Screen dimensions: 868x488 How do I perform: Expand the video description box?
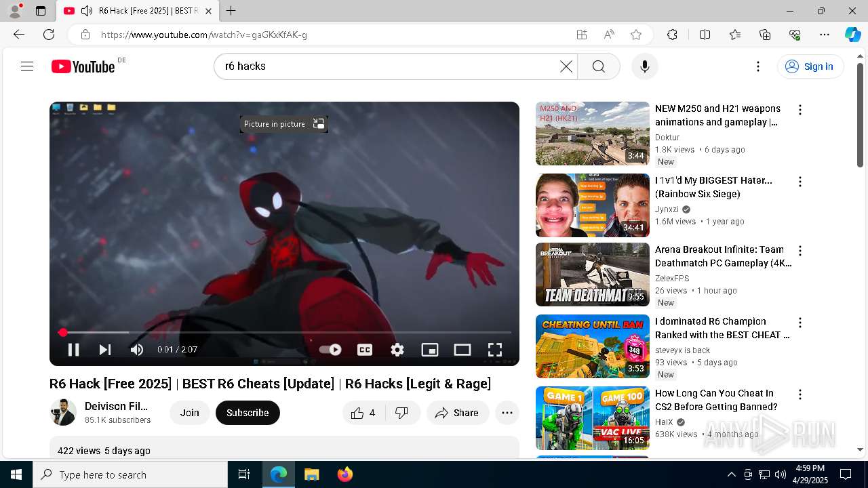pyautogui.click(x=284, y=447)
